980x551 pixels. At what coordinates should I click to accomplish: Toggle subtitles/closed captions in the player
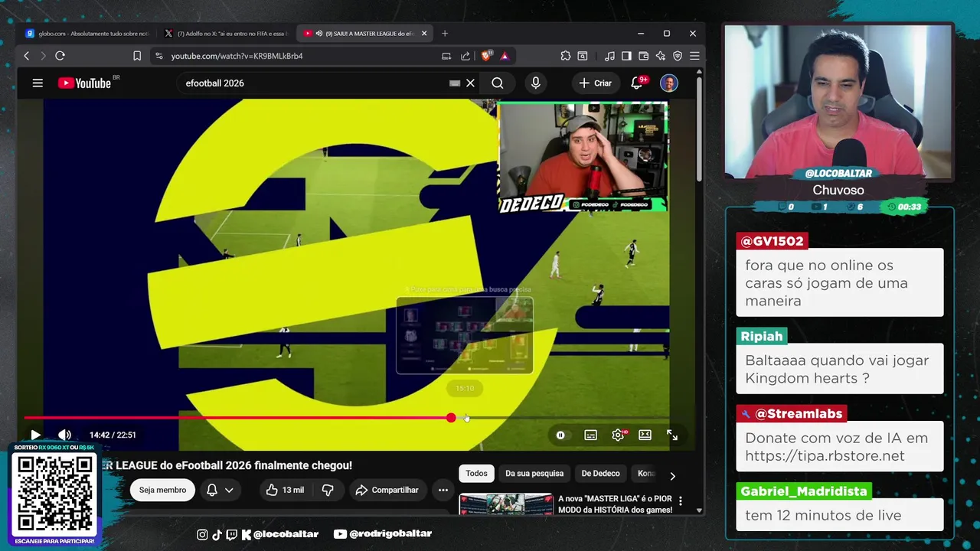[590, 435]
